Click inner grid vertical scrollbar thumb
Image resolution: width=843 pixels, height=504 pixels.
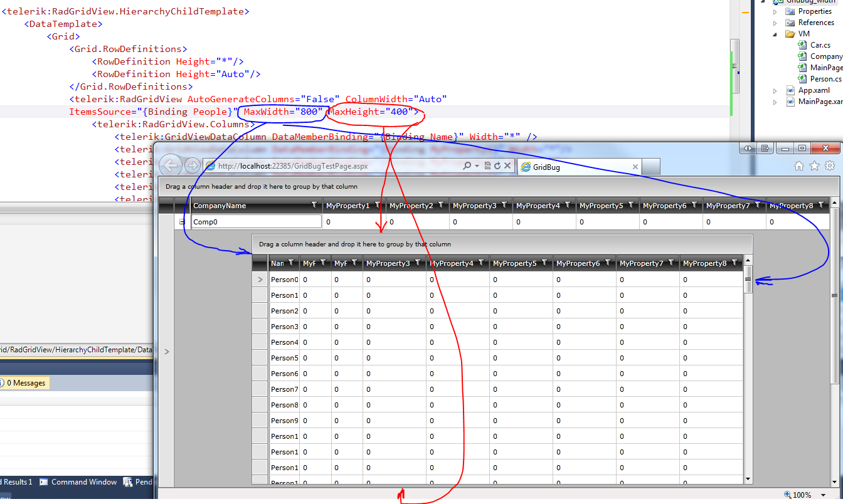(748, 280)
